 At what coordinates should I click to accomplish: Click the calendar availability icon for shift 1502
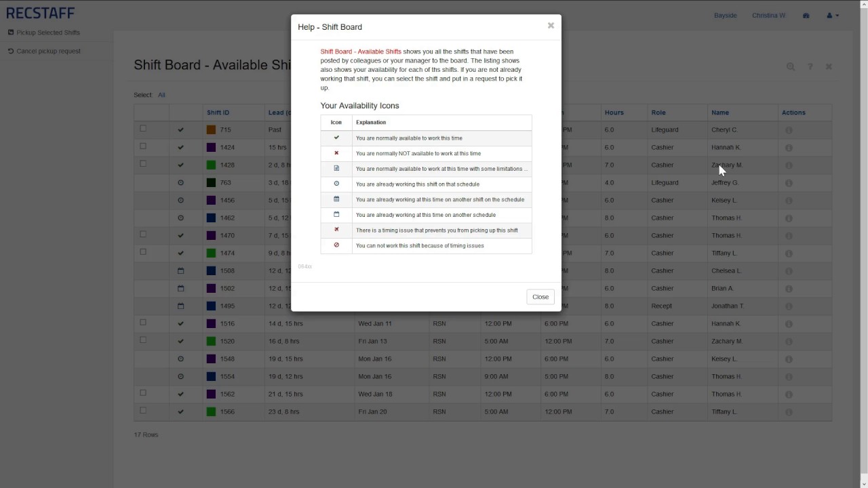tap(181, 288)
